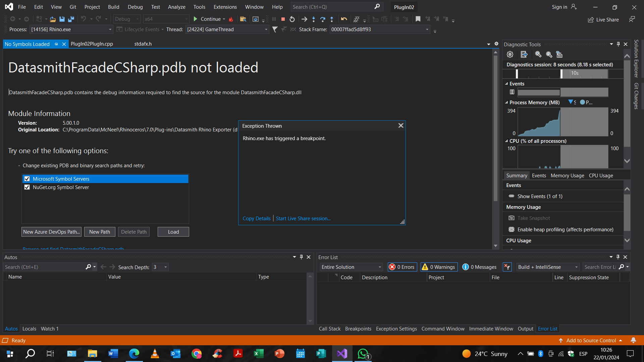
Task: Open Diagnostic Tools settings gear
Action: [510, 54]
